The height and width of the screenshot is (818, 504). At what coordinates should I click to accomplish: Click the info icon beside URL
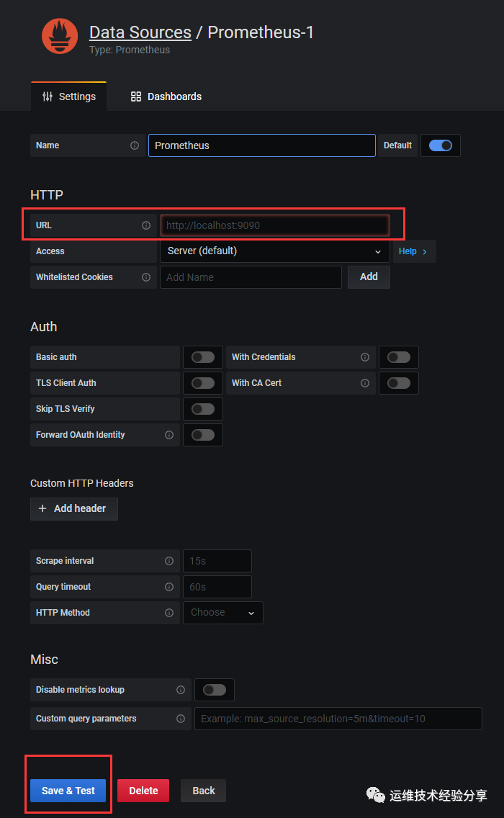146,225
